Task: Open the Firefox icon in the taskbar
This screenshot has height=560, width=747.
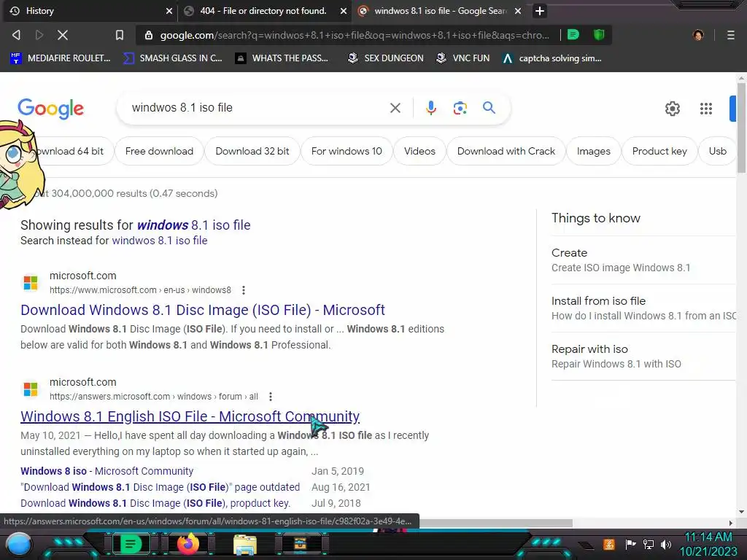Action: pos(188,544)
